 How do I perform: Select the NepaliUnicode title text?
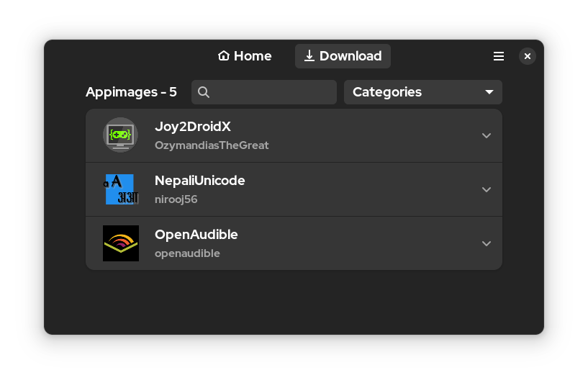click(x=200, y=181)
